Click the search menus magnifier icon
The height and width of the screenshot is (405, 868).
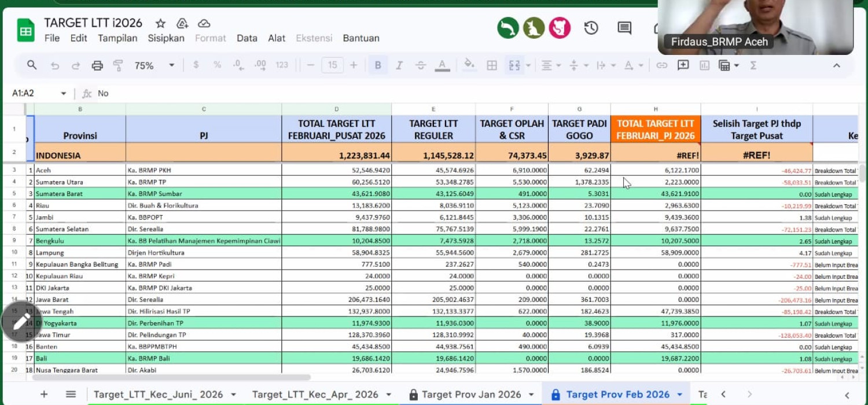pos(32,65)
